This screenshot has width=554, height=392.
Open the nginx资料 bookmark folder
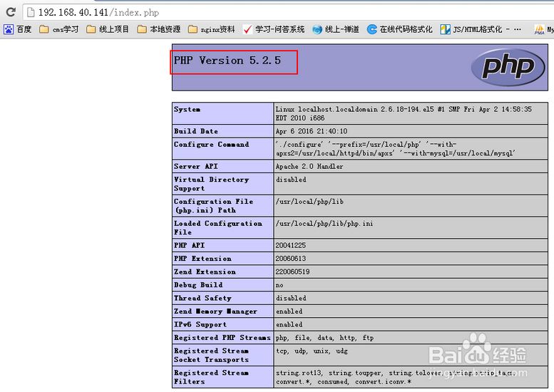(x=211, y=29)
